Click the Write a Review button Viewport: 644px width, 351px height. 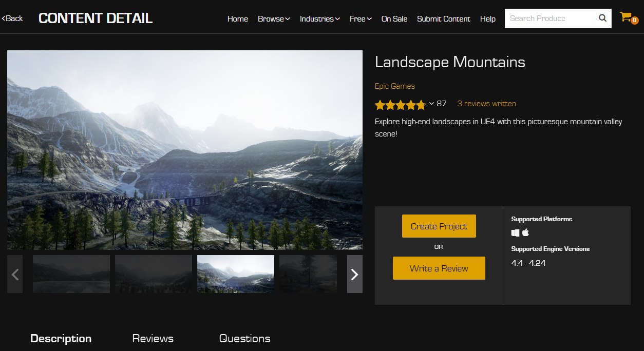click(439, 268)
